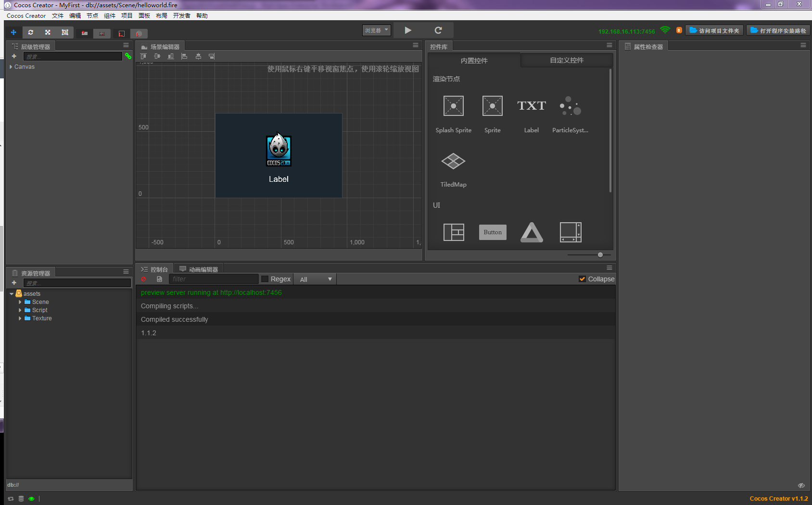Image resolution: width=812 pixels, height=505 pixels.
Task: Open the preview platform dropdown (浏览器)
Action: 376,30
